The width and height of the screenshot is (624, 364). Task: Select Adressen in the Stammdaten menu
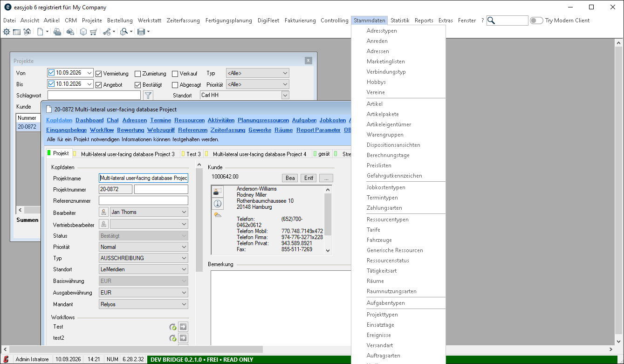(x=378, y=51)
